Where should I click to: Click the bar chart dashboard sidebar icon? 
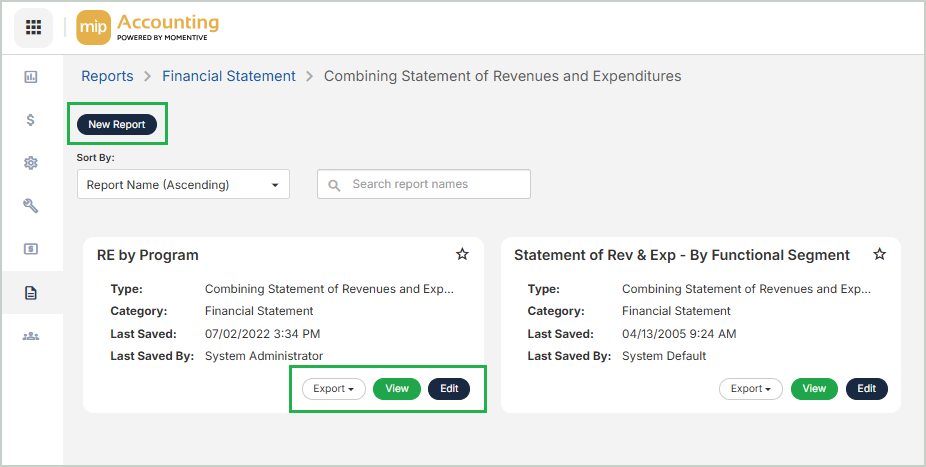coord(31,77)
